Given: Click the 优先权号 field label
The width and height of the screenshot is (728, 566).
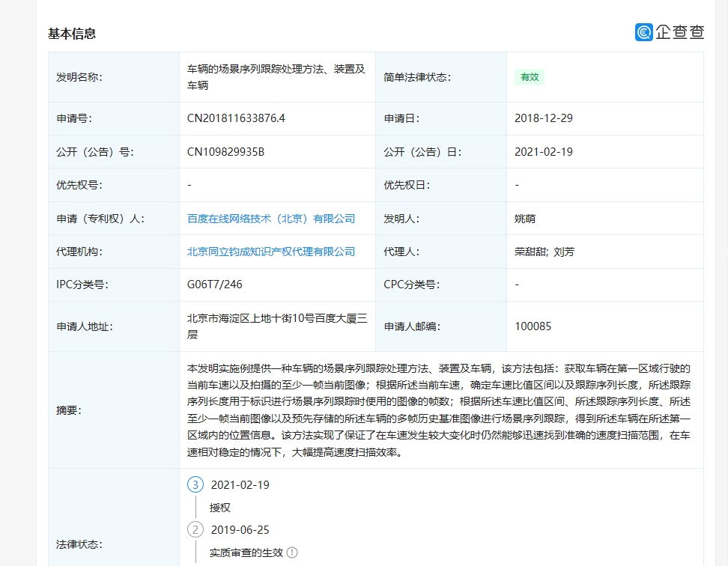Looking at the screenshot, I should 79,185.
